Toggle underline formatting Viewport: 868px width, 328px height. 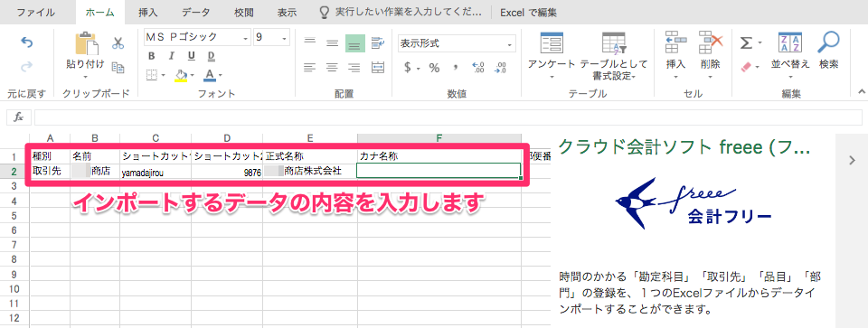point(192,55)
